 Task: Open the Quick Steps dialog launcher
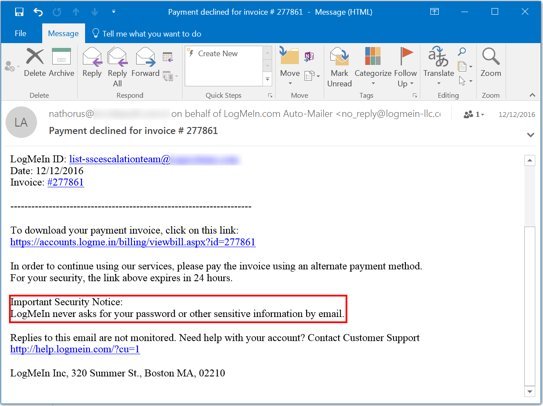coord(270,96)
